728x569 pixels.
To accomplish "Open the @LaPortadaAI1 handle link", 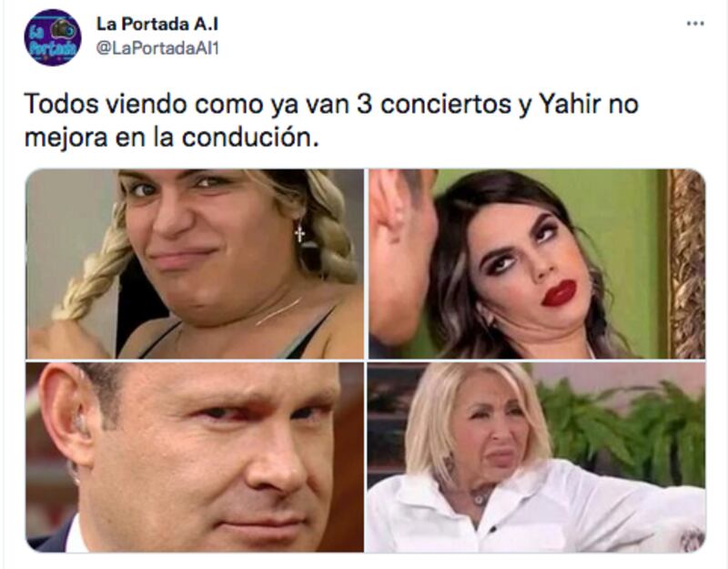I will click(x=157, y=48).
